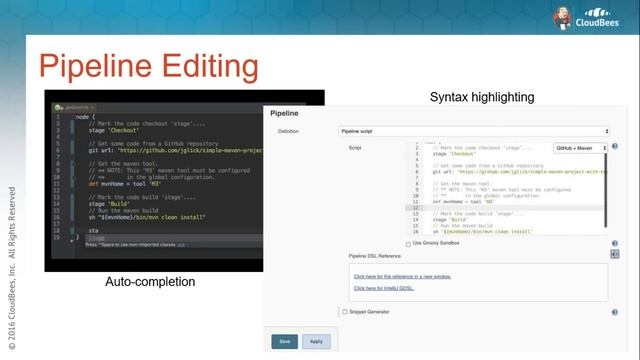Image resolution: width=640 pixels, height=360 pixels.
Task: Click 'def mvnHome = tool' line in IDE
Action: (x=124, y=184)
